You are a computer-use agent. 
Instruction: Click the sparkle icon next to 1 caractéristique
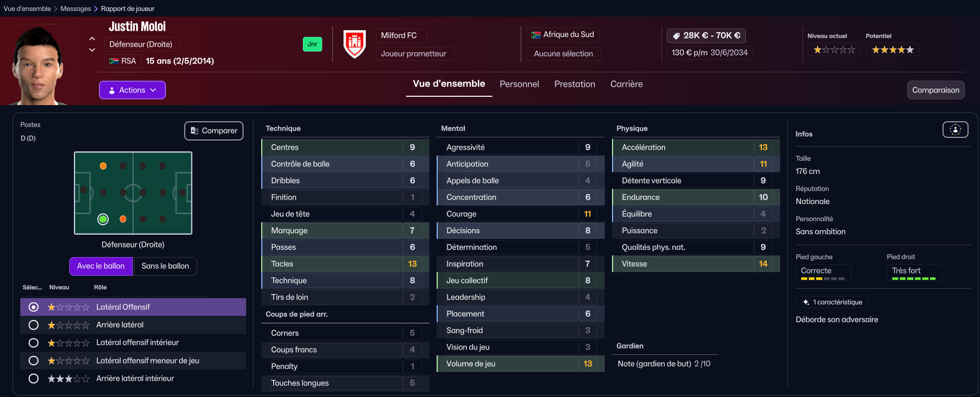click(806, 302)
